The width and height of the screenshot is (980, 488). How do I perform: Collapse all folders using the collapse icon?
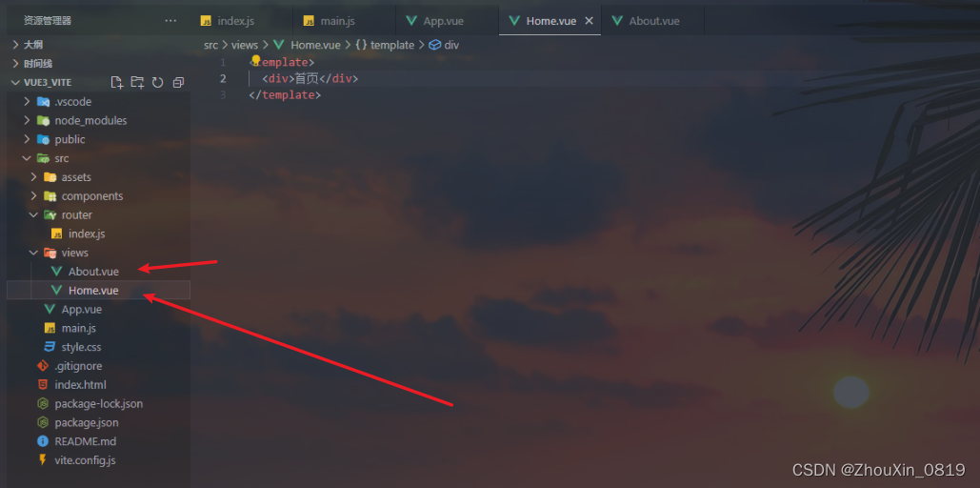click(178, 82)
